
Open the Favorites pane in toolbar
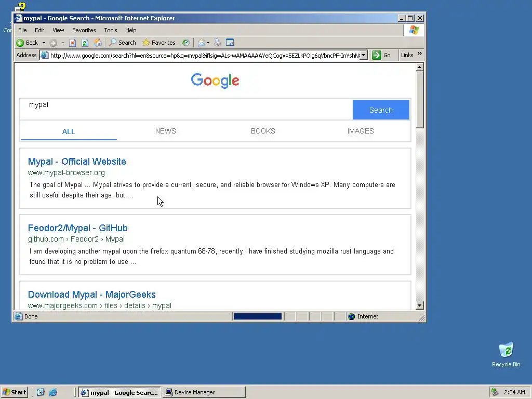159,43
